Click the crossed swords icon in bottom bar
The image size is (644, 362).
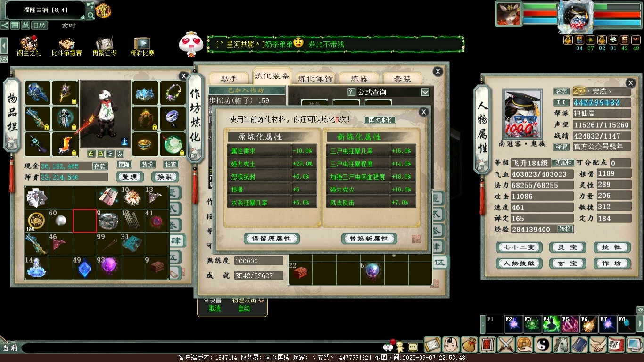tap(506, 345)
